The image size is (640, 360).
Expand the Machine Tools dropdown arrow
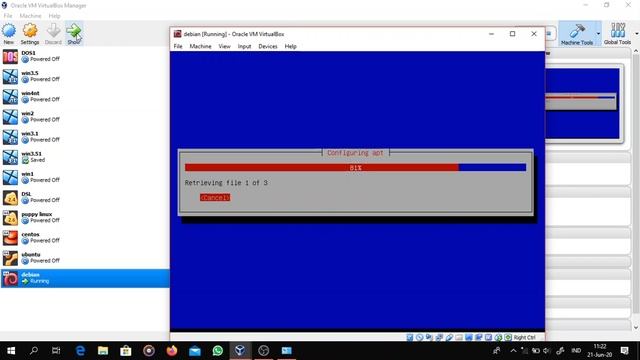(x=598, y=33)
